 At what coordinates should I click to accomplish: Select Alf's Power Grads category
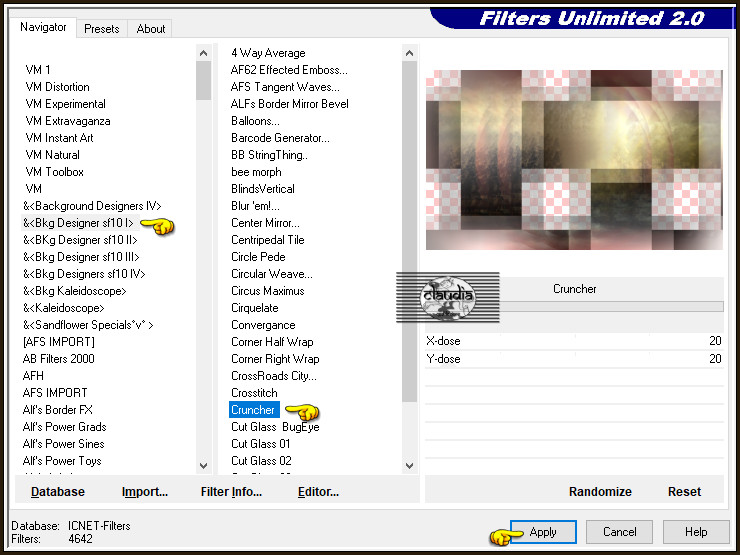(64, 427)
